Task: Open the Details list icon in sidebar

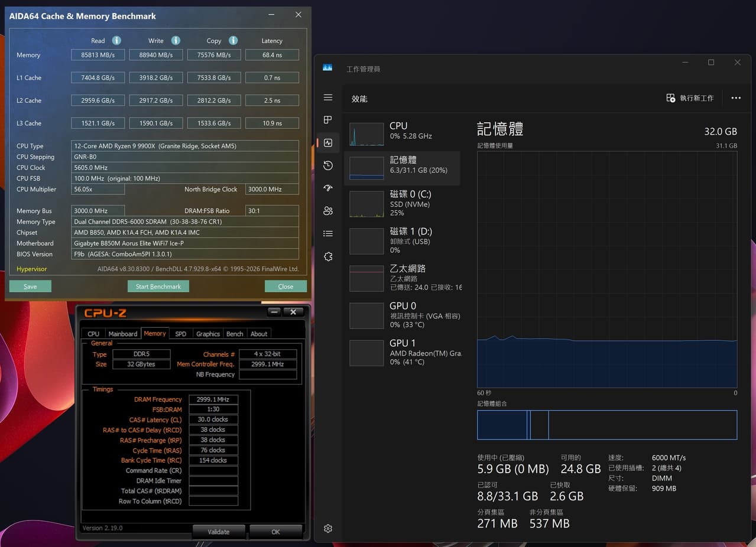Action: coord(328,233)
